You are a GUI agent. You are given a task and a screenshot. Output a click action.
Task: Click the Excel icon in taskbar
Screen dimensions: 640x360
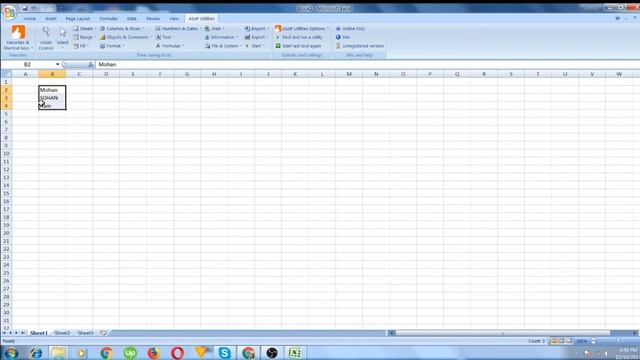coord(295,353)
